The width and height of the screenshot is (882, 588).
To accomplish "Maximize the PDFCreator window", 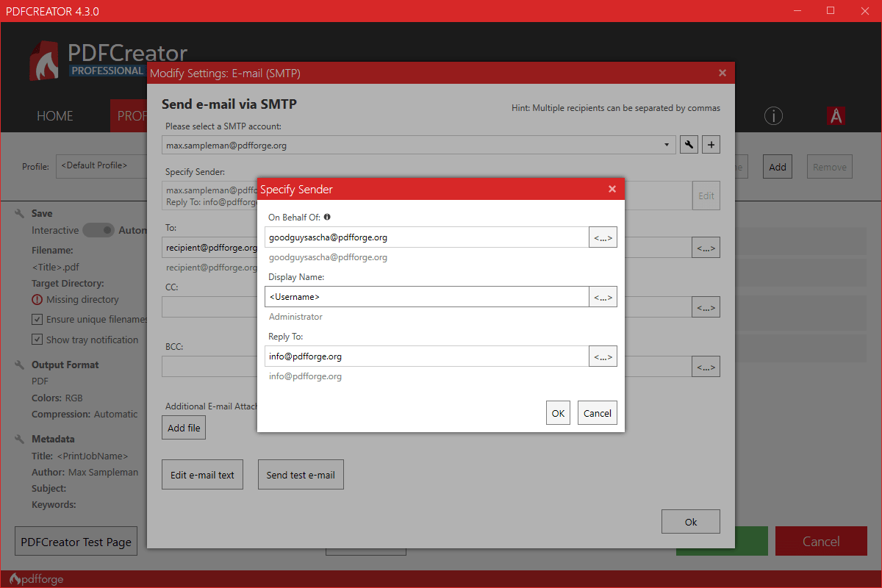I will click(x=831, y=10).
